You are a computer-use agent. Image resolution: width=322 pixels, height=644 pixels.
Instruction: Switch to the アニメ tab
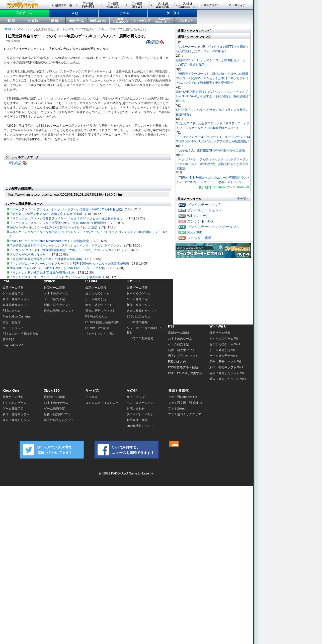tap(123, 13)
